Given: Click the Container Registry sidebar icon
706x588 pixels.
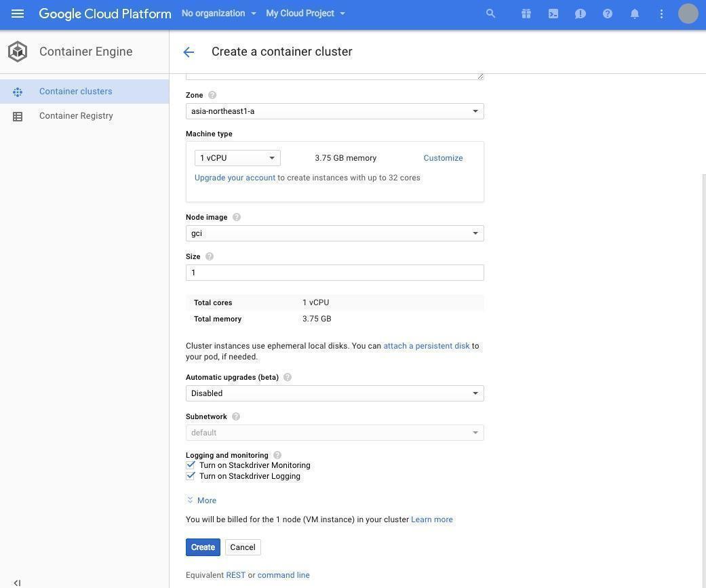Looking at the screenshot, I should (x=18, y=117).
